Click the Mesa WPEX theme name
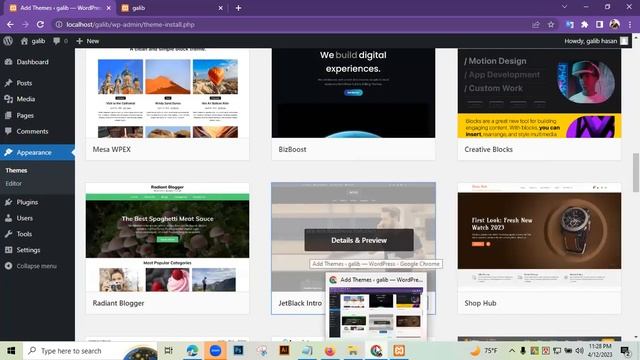Image resolution: width=640 pixels, height=360 pixels. [111, 149]
